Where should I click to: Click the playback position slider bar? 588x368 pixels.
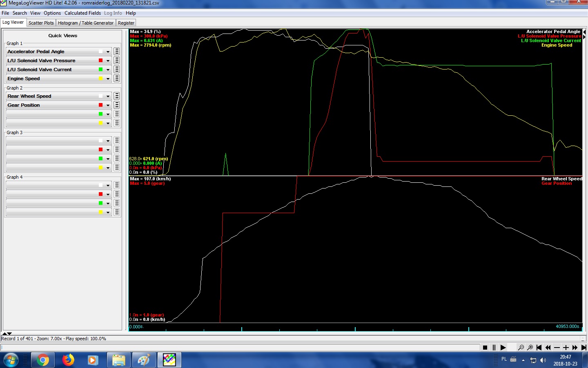pyautogui.click(x=240, y=348)
